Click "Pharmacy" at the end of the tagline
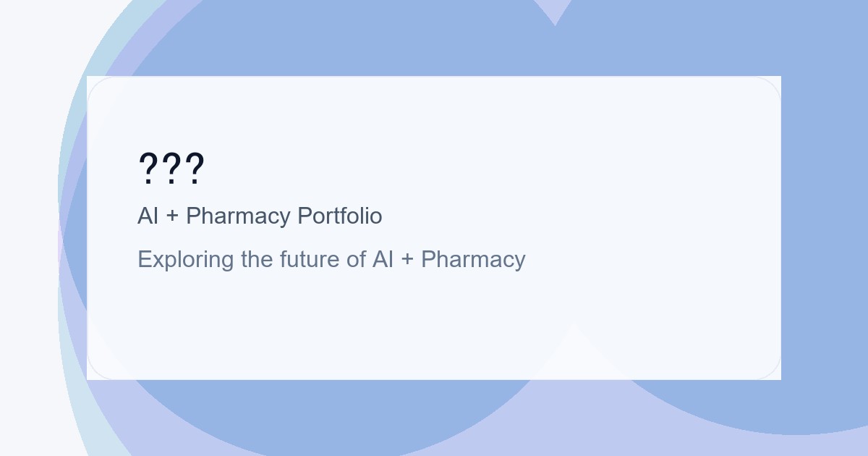The image size is (868, 456). [x=473, y=259]
